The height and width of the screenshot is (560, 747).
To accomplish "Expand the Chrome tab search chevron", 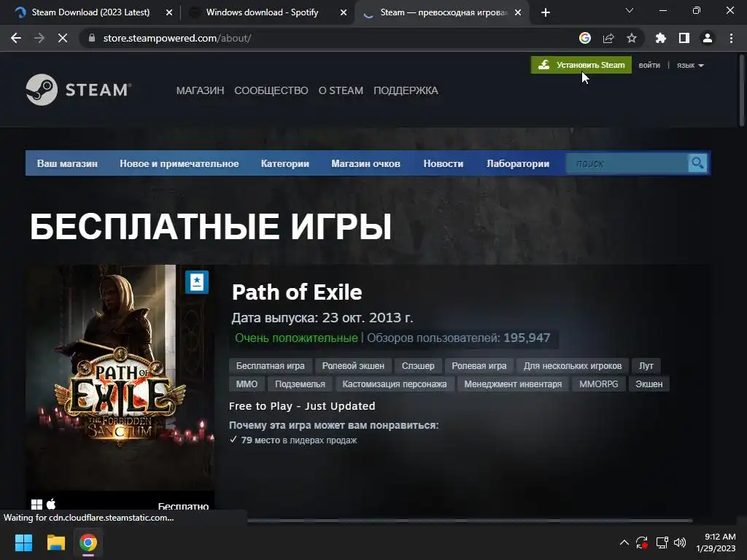I will 630,10.
